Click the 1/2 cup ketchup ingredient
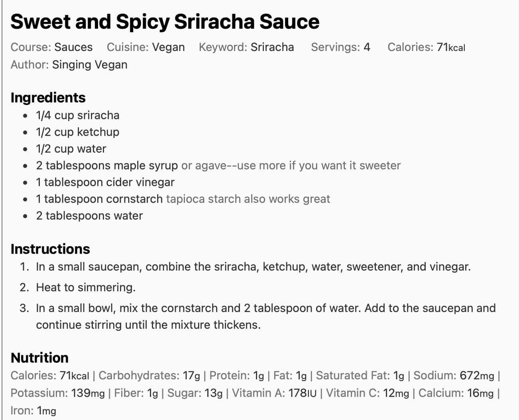 (78, 132)
